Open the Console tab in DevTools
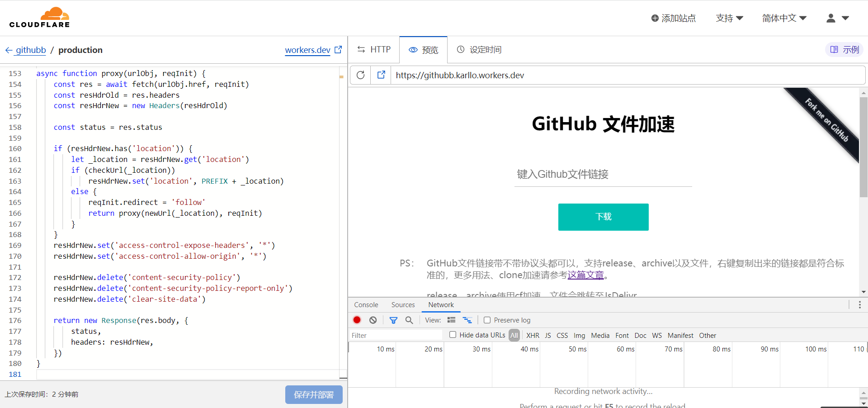This screenshot has height=408, width=868. click(366, 305)
